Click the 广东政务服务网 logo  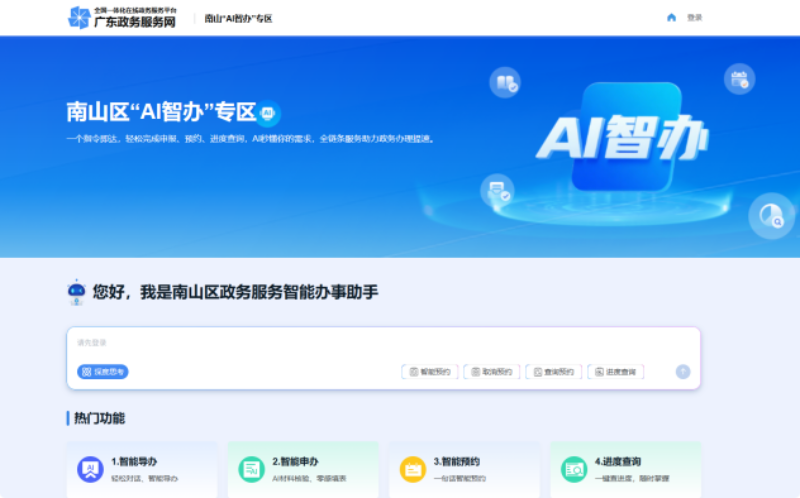click(122, 17)
